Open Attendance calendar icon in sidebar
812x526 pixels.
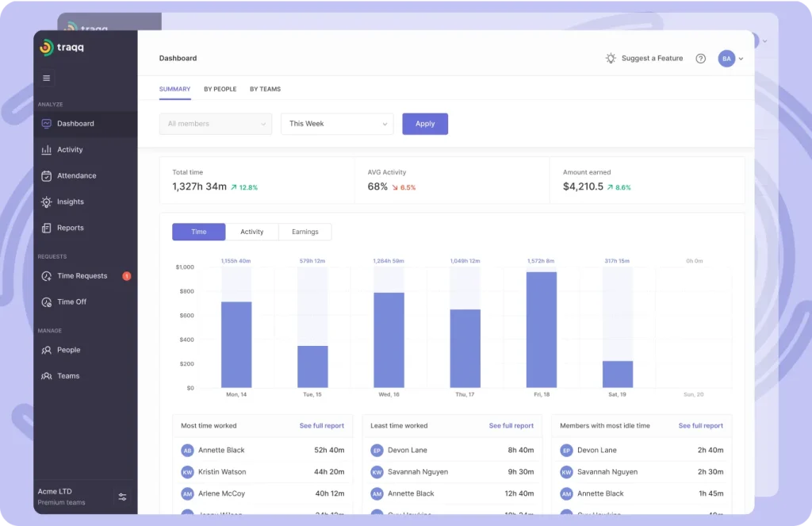[47, 176]
